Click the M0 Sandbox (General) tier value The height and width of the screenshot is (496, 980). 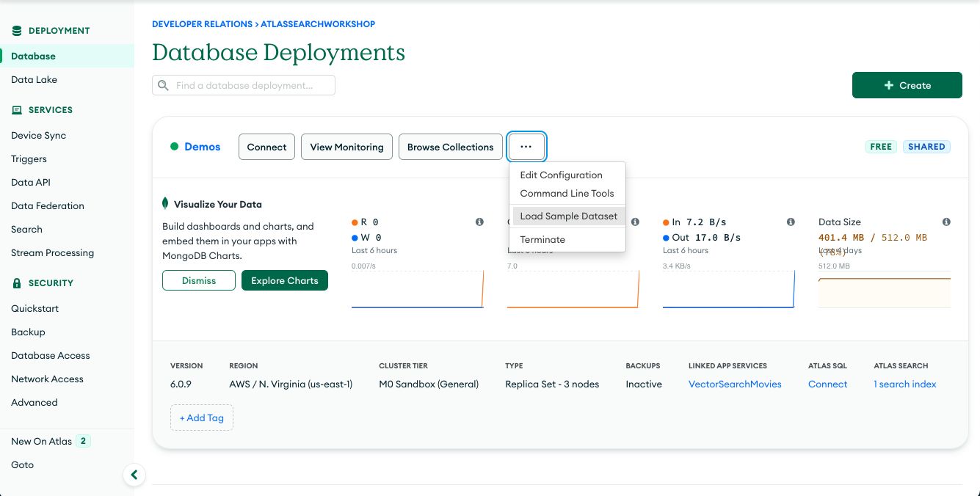click(429, 384)
